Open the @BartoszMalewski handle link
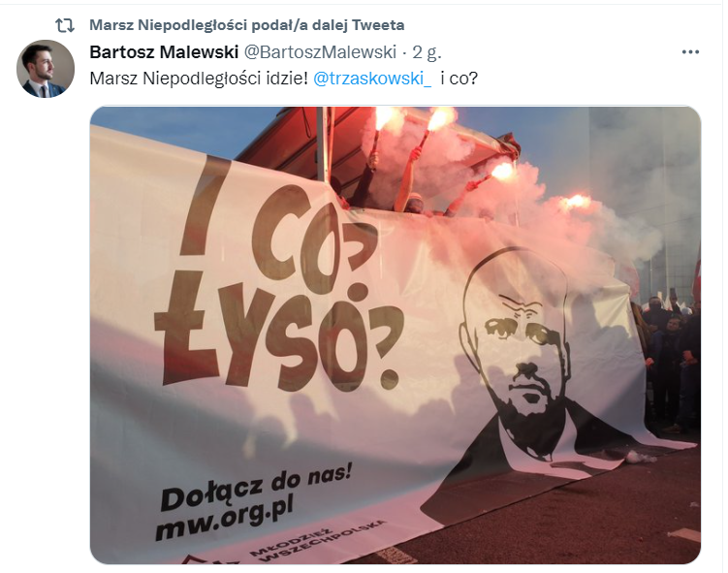Screen dimensions: 728x573 click(320, 52)
